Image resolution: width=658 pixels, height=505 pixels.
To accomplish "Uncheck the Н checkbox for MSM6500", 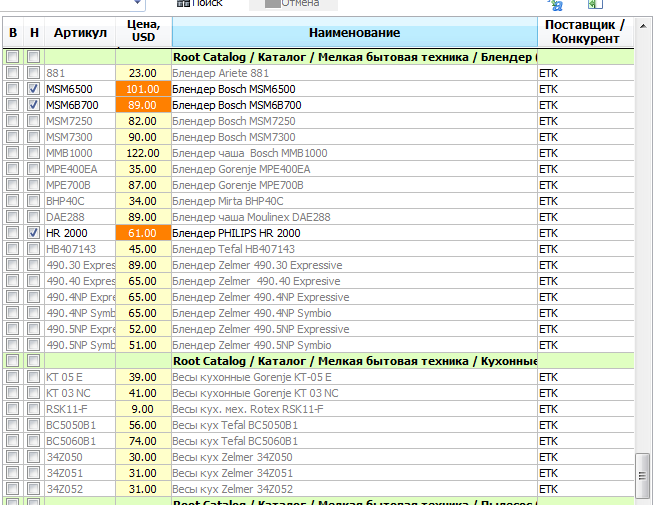I will (34, 89).
